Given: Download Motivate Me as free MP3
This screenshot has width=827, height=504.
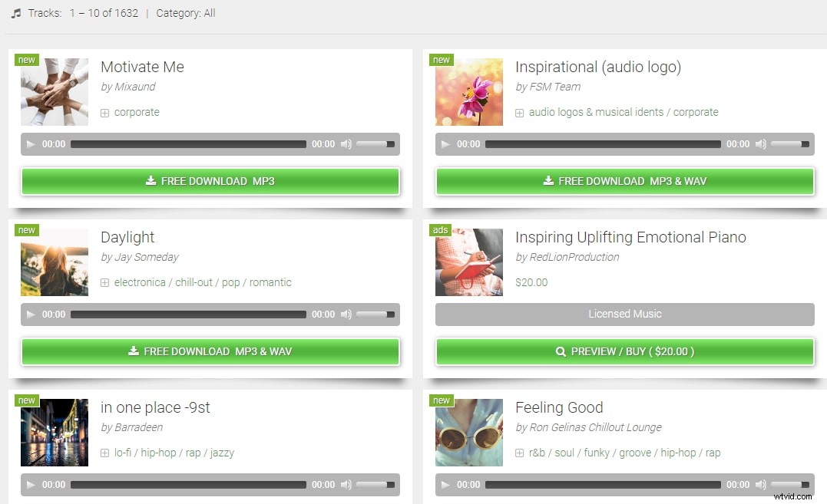Looking at the screenshot, I should [210, 181].
